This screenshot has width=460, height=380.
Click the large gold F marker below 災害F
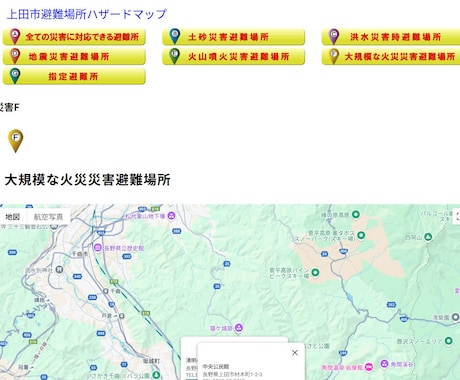click(x=15, y=141)
